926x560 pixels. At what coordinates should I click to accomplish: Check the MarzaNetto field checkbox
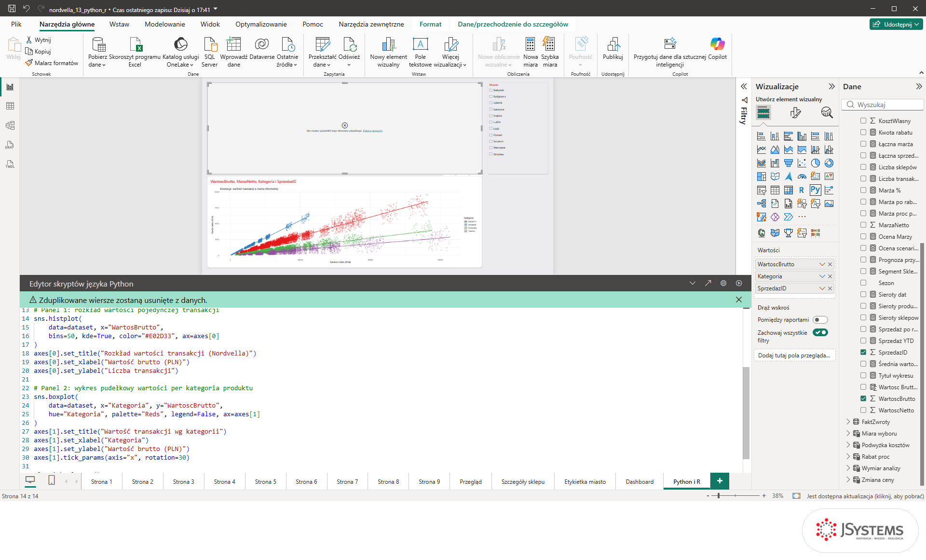click(x=863, y=225)
